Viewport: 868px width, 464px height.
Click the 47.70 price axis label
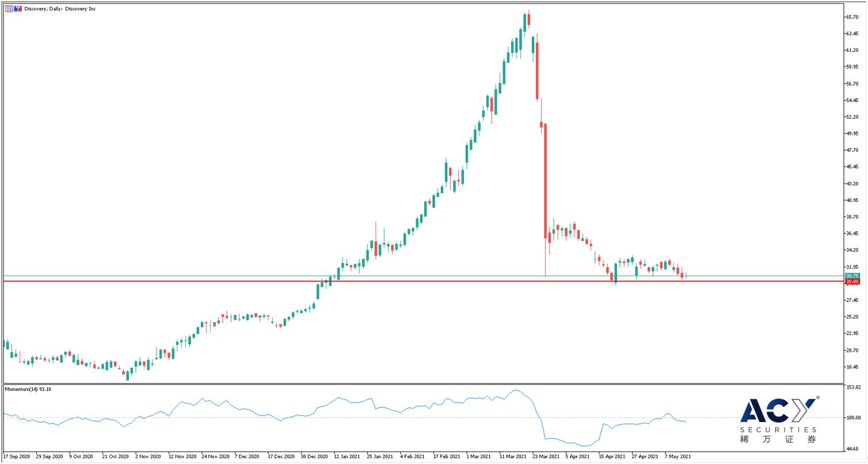853,150
